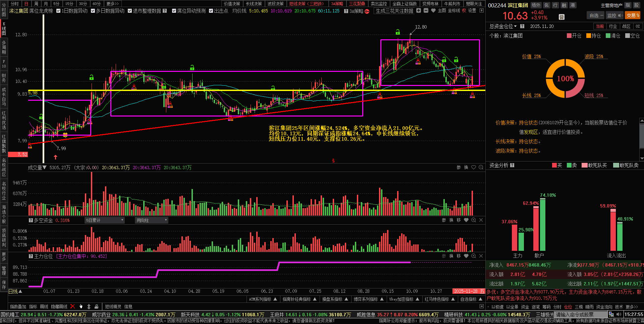The width and height of the screenshot is (644, 324).
Task: Click the padlock lock-drawing icon in bottom toolbar
Action: (x=97, y=306)
